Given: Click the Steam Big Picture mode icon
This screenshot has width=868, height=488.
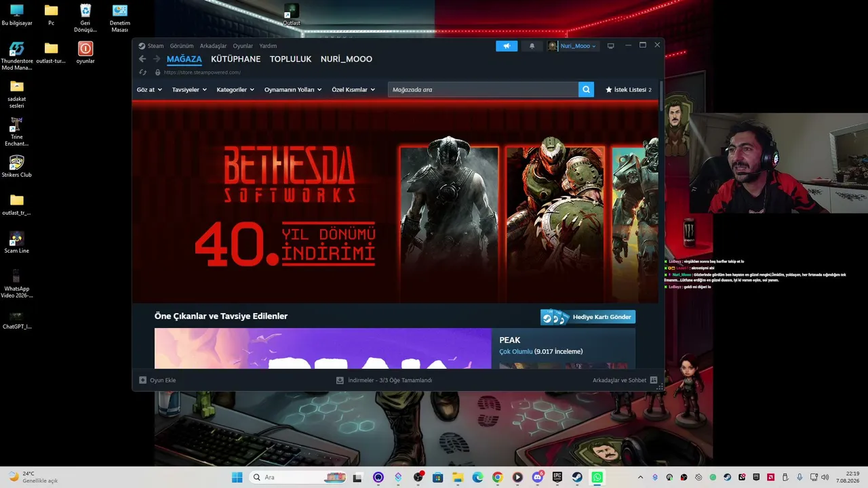Looking at the screenshot, I should [610, 46].
